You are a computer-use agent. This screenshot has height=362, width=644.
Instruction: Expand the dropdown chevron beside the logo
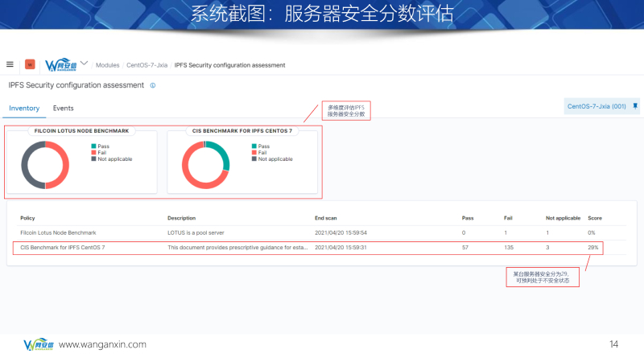pyautogui.click(x=84, y=63)
